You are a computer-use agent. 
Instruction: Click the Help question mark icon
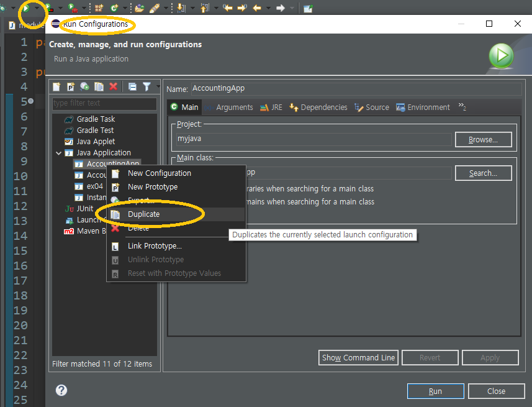pos(61,390)
